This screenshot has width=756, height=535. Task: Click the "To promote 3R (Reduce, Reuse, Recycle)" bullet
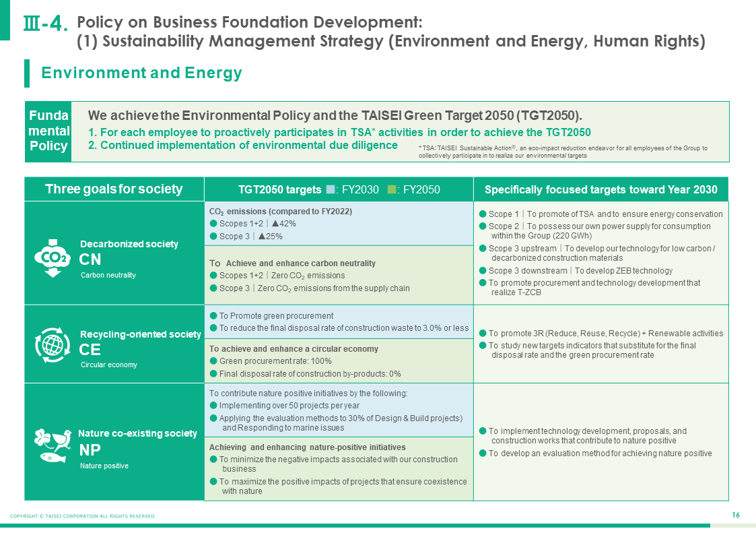coord(601,334)
